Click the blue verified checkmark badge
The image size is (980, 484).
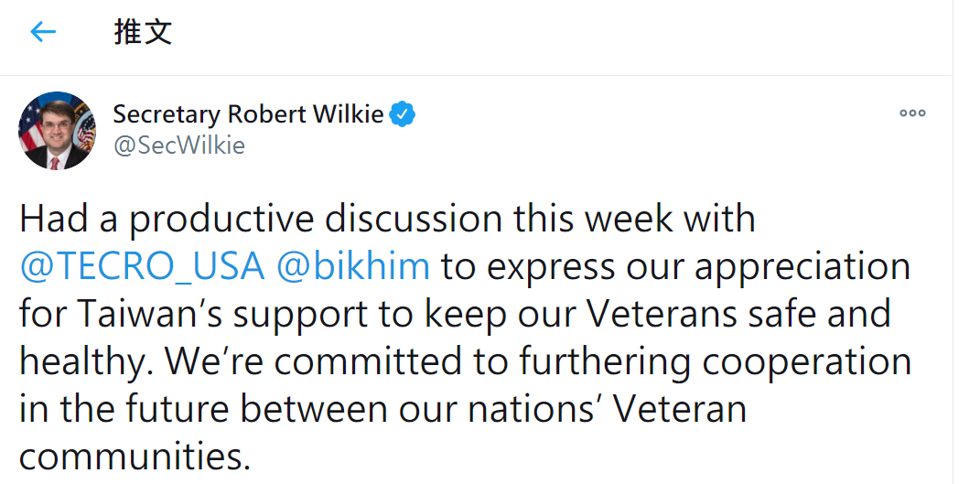402,114
